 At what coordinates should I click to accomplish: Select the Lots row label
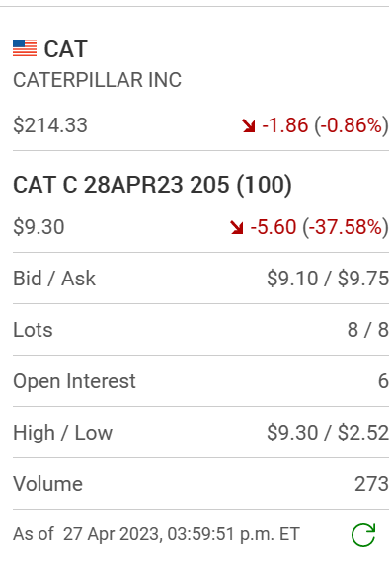pos(33,330)
